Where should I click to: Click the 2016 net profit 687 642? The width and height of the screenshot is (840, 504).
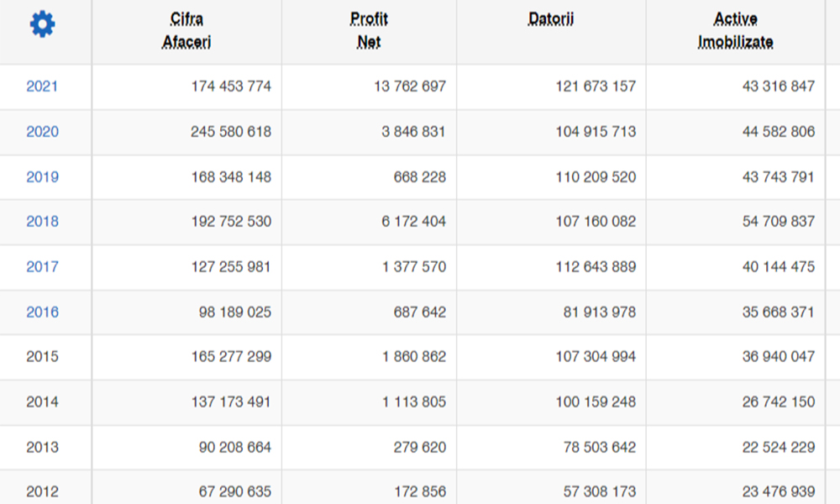[x=419, y=312]
